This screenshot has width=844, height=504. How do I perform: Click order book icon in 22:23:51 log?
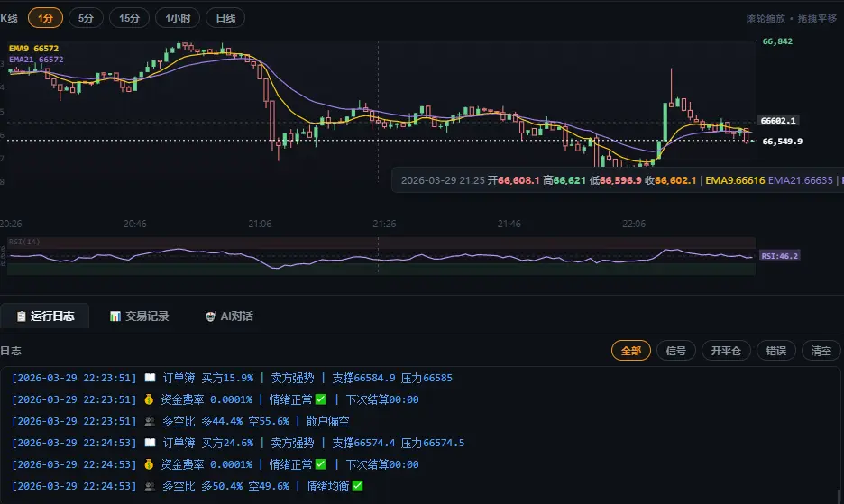click(151, 378)
